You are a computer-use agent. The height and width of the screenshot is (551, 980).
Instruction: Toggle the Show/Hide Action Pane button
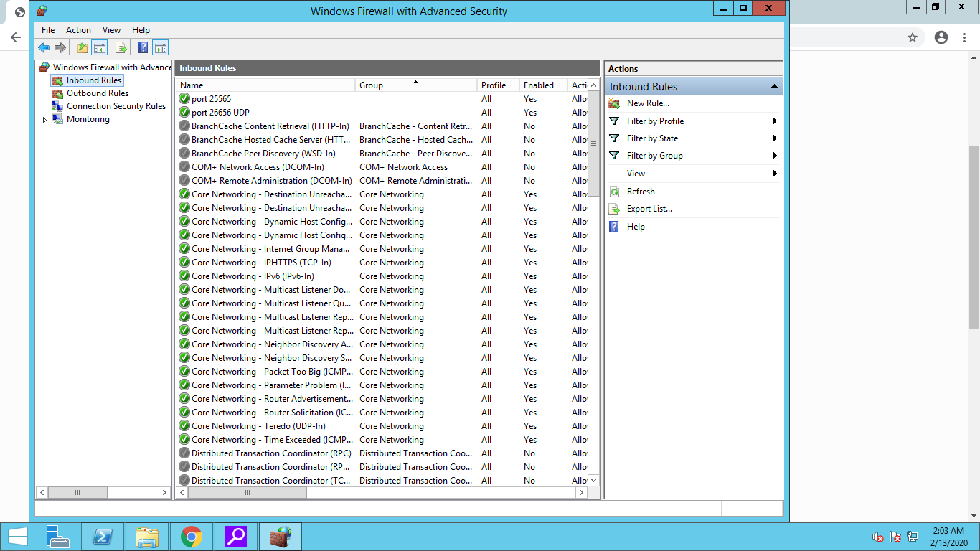(x=161, y=48)
